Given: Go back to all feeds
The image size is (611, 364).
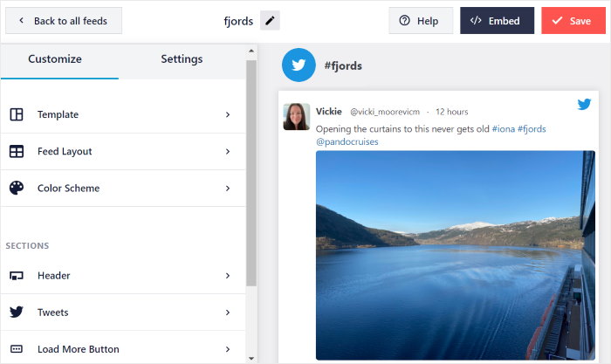Looking at the screenshot, I should coord(64,21).
